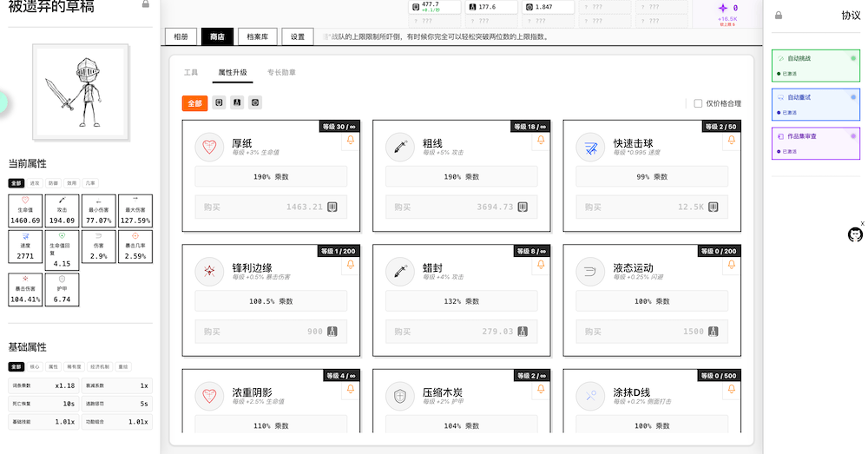Filter current attributes by 防御
This screenshot has width=868, height=454.
point(54,183)
